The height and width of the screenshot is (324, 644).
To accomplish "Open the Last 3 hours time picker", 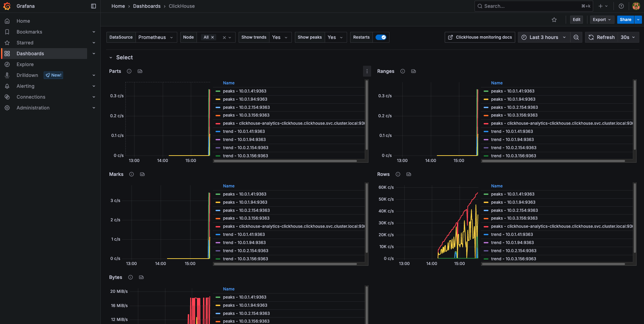I will click(543, 37).
